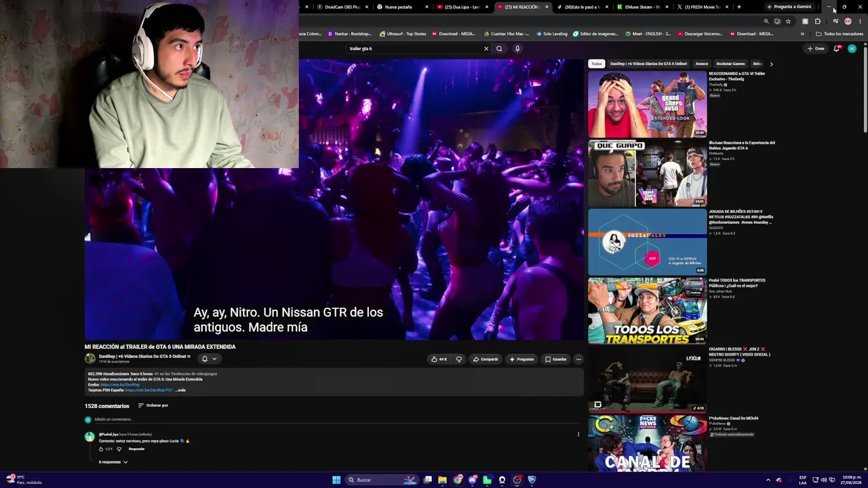Screen dimensions: 868x488
Task: Open the SUZZATALKS video thumbnail
Action: 647,241
